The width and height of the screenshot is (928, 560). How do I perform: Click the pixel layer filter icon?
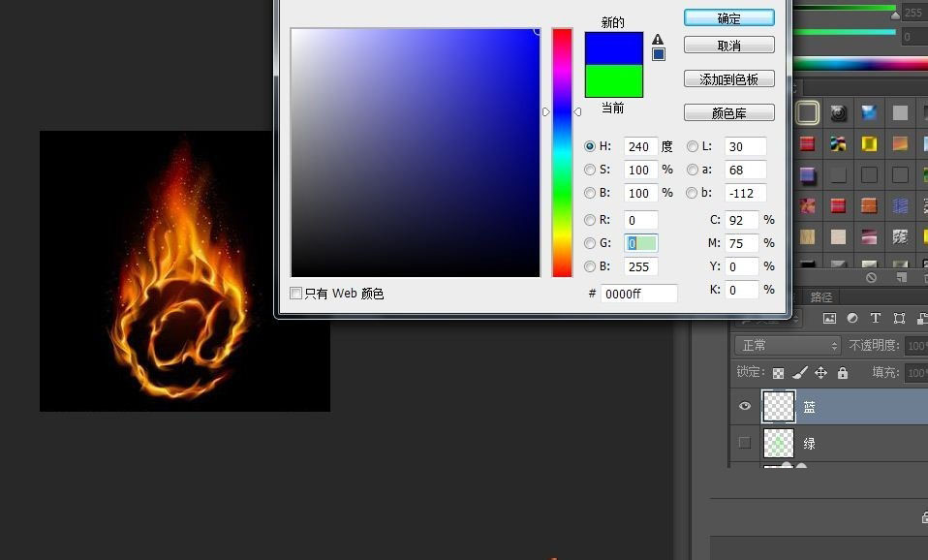[x=829, y=318]
